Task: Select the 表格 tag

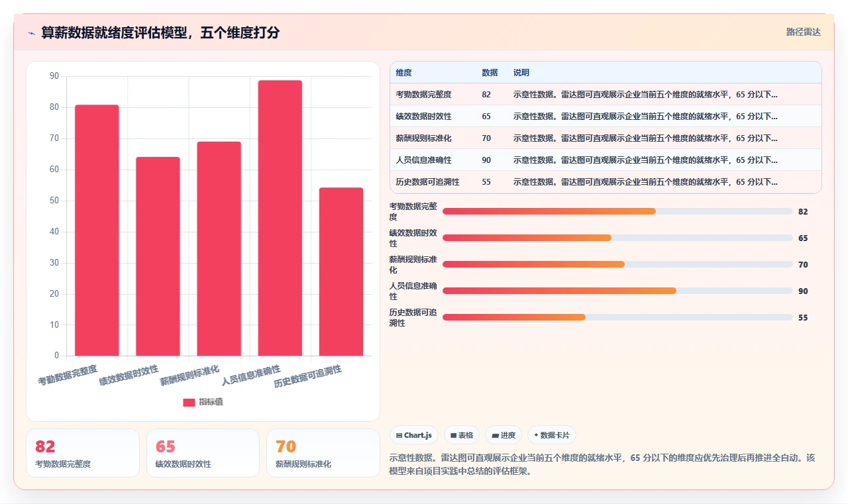Action: tap(462, 435)
